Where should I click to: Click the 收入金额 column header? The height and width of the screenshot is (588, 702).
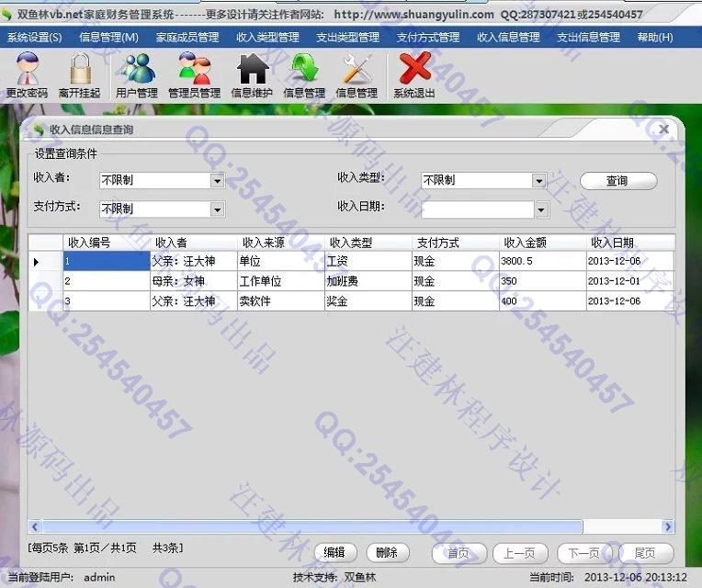coord(543,243)
